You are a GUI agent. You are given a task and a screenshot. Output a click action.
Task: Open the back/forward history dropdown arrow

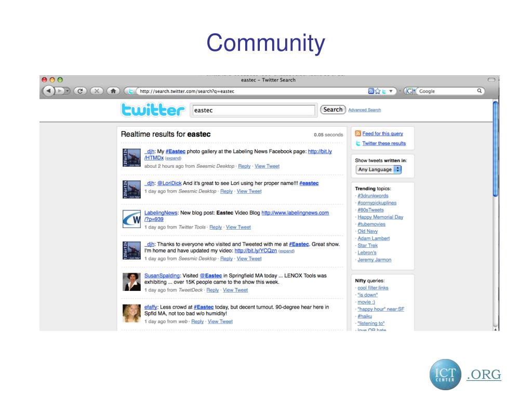pyautogui.click(x=68, y=91)
